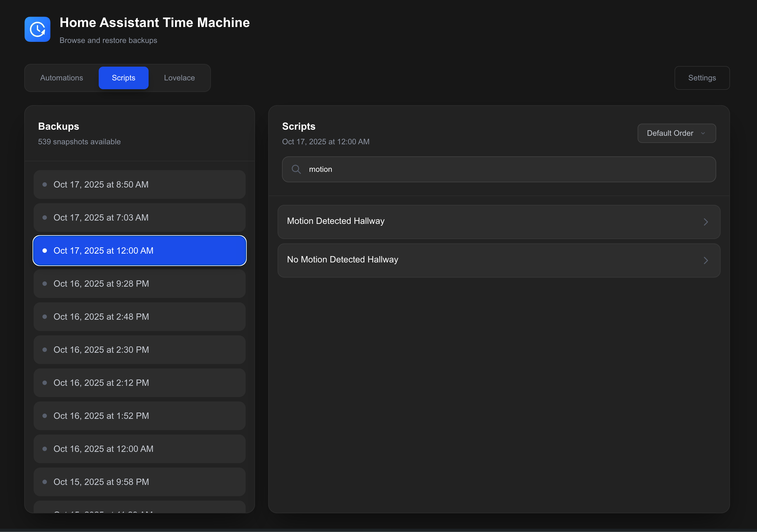The width and height of the screenshot is (757, 532).
Task: Select backup Oct 16, 2025 at 2:12 PM
Action: (139, 383)
